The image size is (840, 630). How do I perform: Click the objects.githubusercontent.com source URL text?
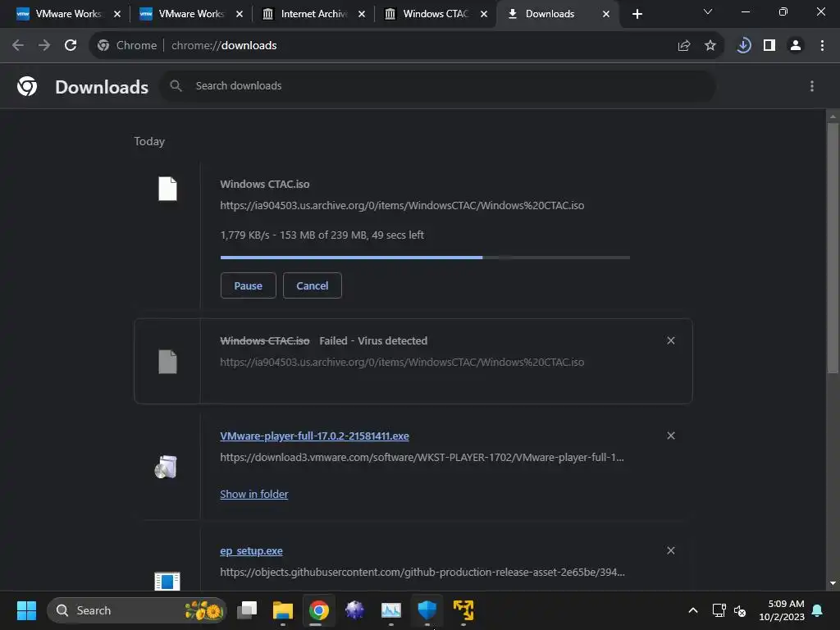[x=422, y=572]
